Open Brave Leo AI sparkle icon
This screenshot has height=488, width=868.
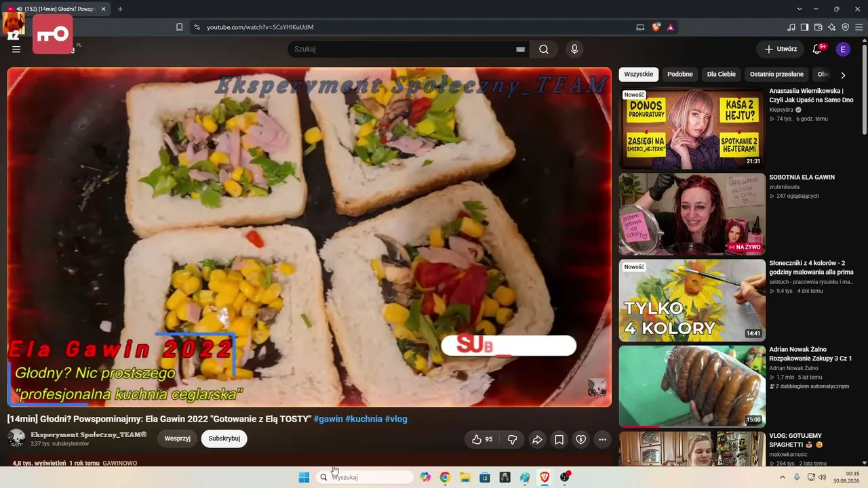coord(832,27)
